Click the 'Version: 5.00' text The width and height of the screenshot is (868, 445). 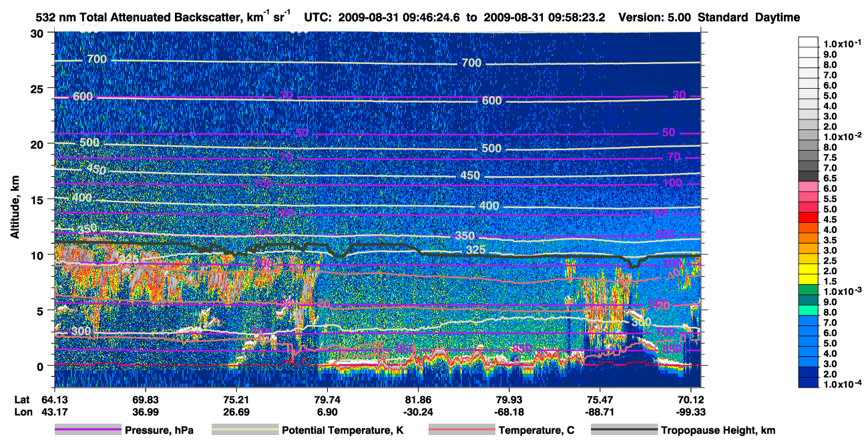pos(655,17)
